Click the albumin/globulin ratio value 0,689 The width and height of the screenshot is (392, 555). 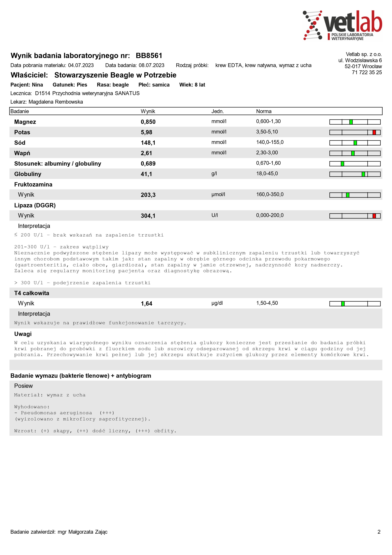(148, 164)
